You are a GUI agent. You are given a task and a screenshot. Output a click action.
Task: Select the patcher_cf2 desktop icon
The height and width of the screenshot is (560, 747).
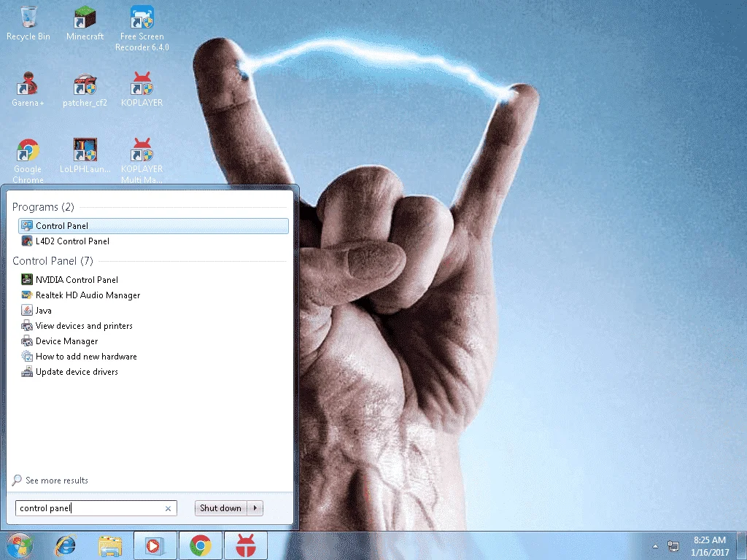point(85,90)
